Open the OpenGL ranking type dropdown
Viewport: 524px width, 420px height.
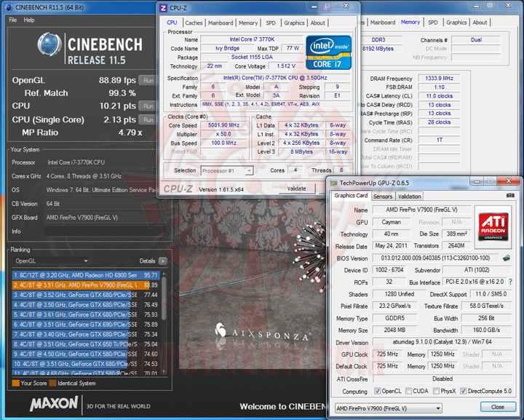(51, 261)
